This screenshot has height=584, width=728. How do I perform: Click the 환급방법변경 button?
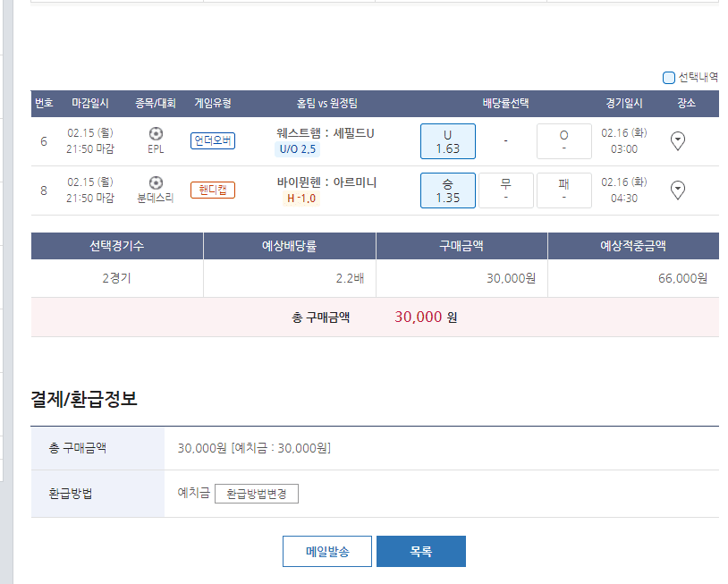point(257,494)
